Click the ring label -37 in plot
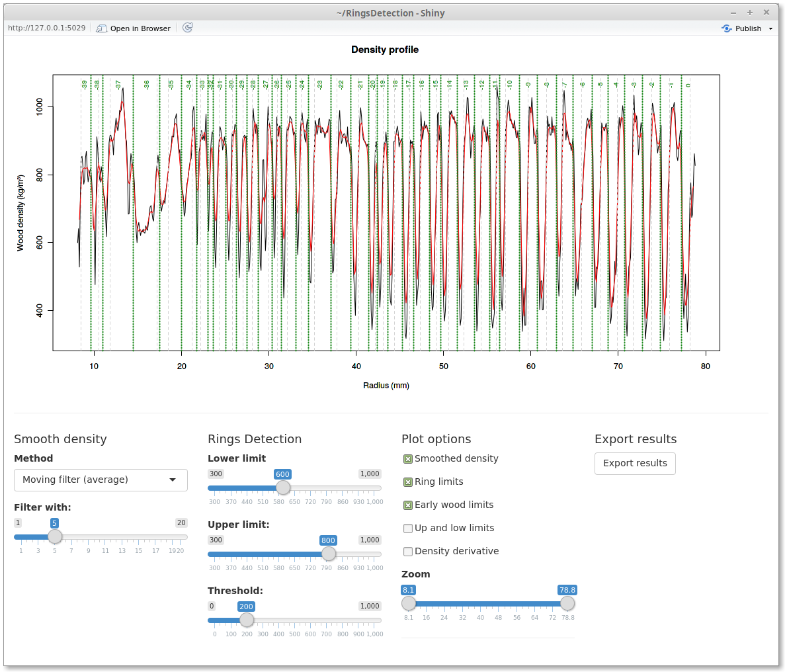 pos(118,85)
